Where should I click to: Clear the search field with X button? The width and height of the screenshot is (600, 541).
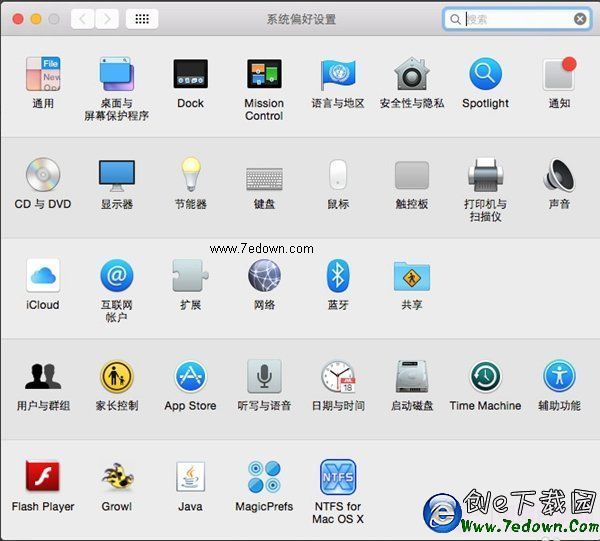click(580, 19)
